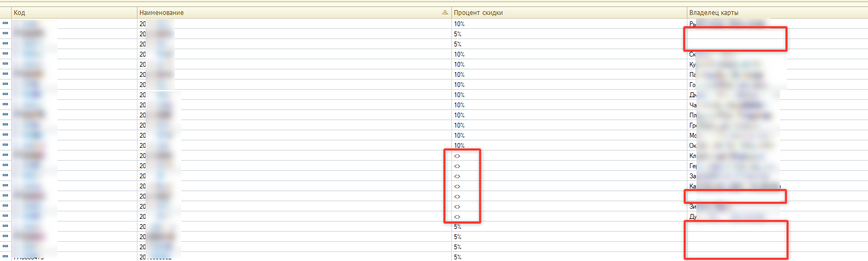Click row icon for owner starting with Ок
The height and width of the screenshot is (261, 868).
tap(5, 145)
